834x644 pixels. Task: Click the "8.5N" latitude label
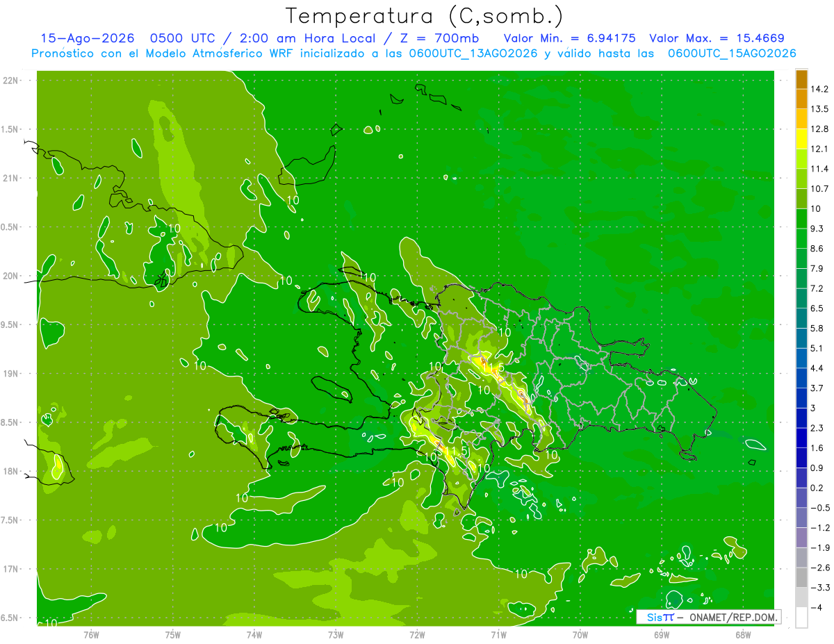(10, 422)
